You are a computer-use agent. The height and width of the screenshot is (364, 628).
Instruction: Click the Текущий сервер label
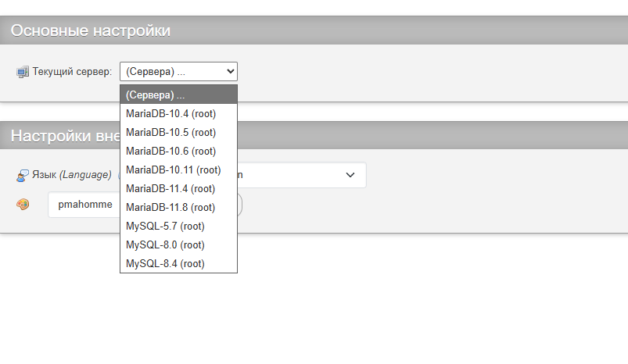pyautogui.click(x=72, y=72)
